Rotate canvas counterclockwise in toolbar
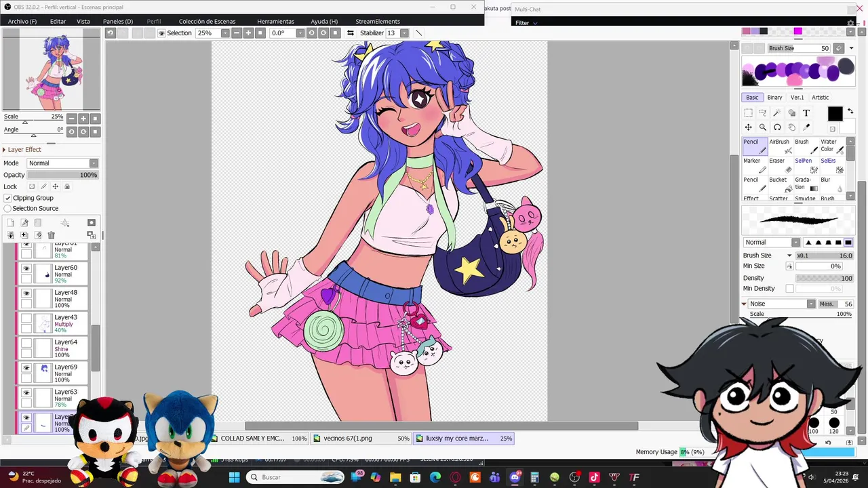The height and width of the screenshot is (488, 868). tap(312, 33)
